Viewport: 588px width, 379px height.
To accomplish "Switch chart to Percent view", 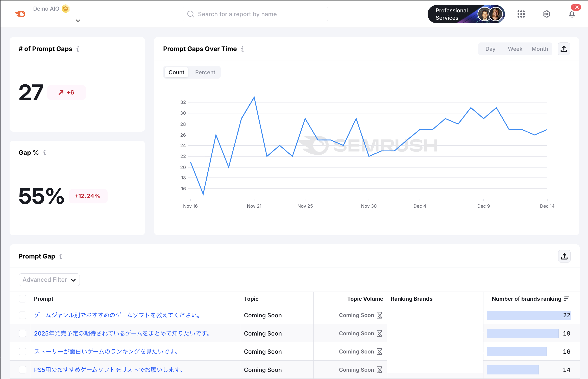I will tap(205, 73).
